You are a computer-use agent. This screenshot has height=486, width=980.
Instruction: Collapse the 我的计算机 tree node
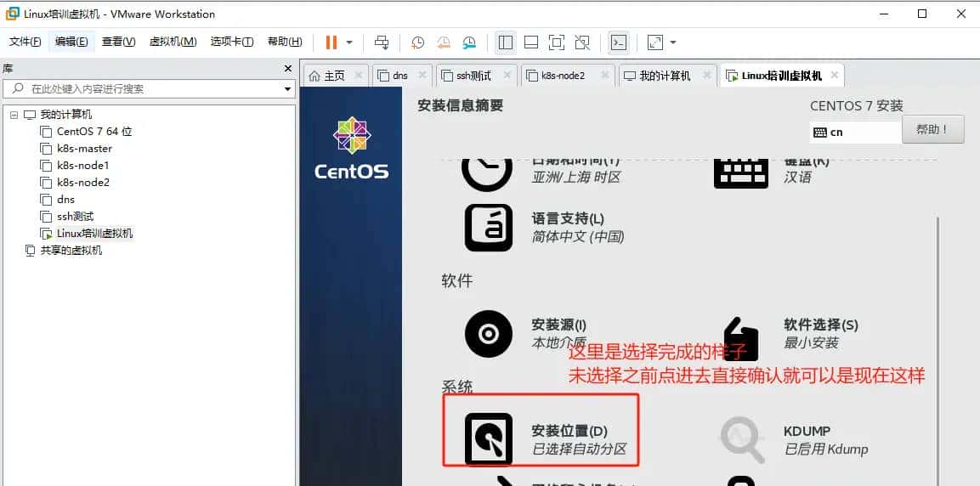click(x=14, y=115)
